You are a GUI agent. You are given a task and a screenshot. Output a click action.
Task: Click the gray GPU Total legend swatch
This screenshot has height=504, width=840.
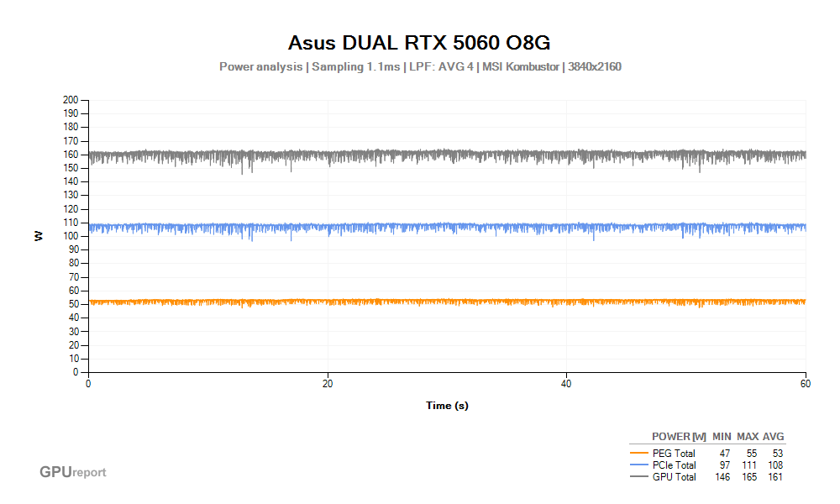pos(638,477)
